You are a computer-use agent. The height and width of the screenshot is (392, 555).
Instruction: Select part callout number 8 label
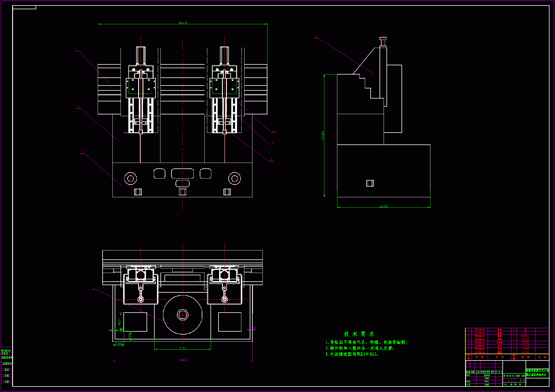pyautogui.click(x=271, y=160)
